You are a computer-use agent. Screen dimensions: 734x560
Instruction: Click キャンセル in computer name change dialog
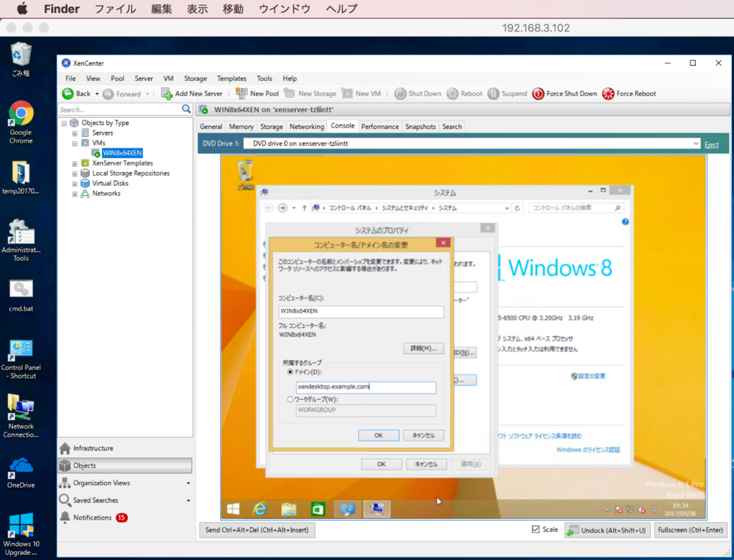click(x=424, y=435)
